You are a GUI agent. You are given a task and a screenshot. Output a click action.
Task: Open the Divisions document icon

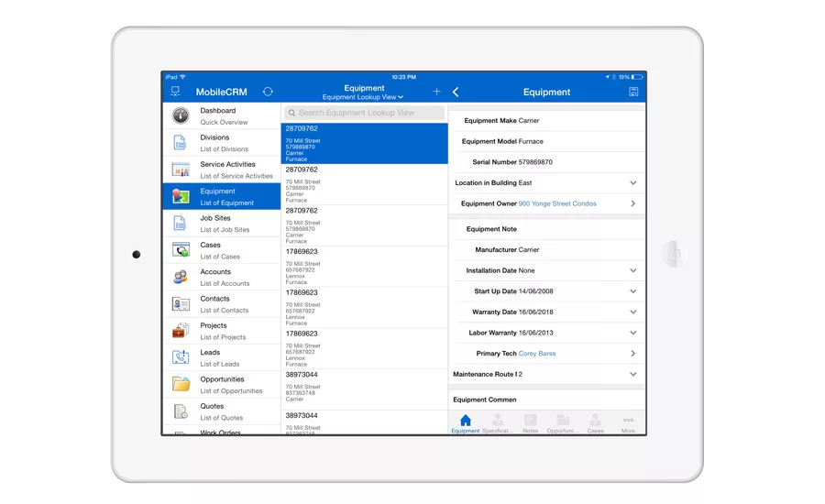180,143
